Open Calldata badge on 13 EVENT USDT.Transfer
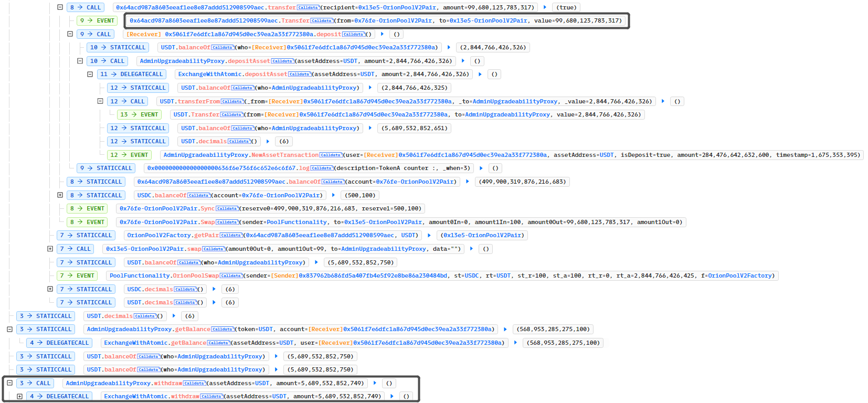868x403 pixels. pos(231,115)
